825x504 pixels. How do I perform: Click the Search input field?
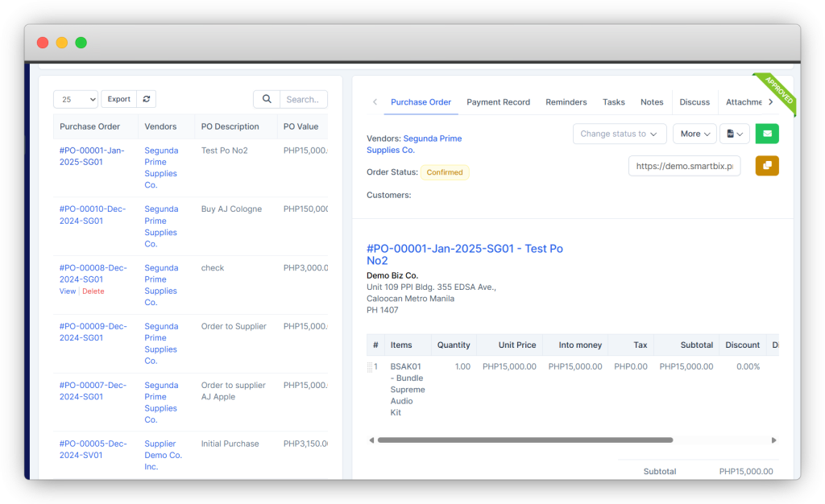pyautogui.click(x=303, y=99)
